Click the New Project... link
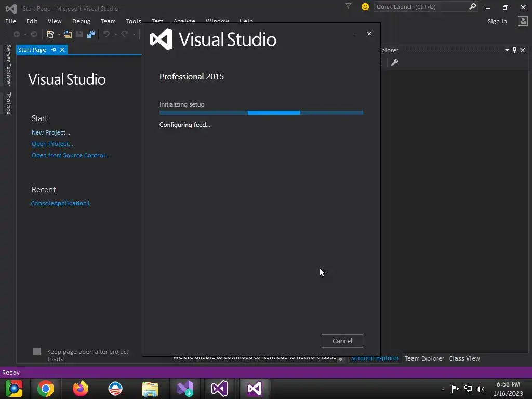This screenshot has height=399, width=532. (50, 132)
